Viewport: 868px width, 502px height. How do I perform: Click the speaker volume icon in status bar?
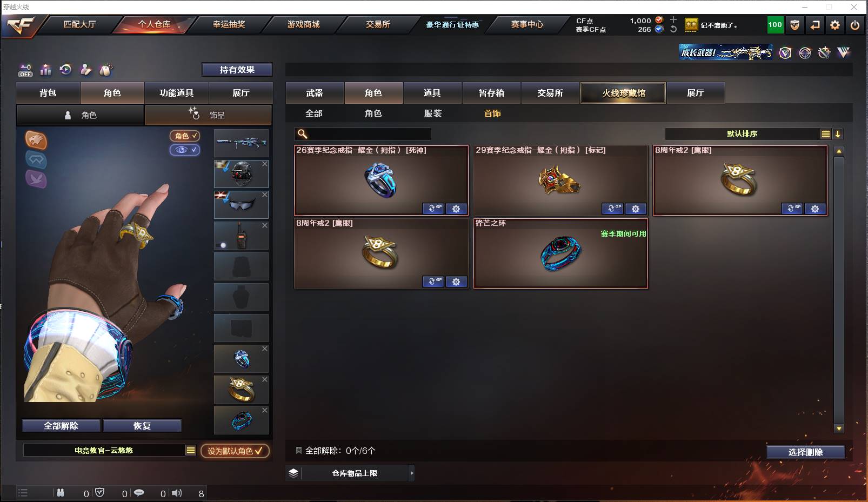pyautogui.click(x=177, y=493)
